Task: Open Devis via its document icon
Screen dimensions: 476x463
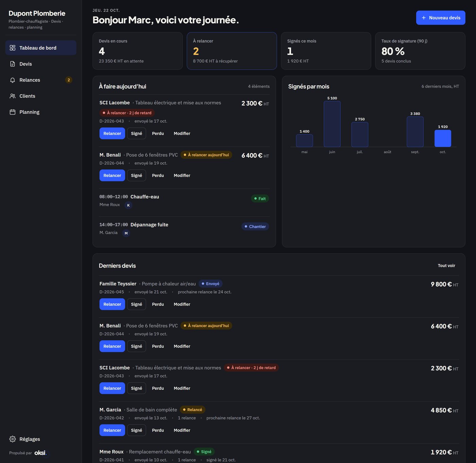Action: [x=13, y=64]
